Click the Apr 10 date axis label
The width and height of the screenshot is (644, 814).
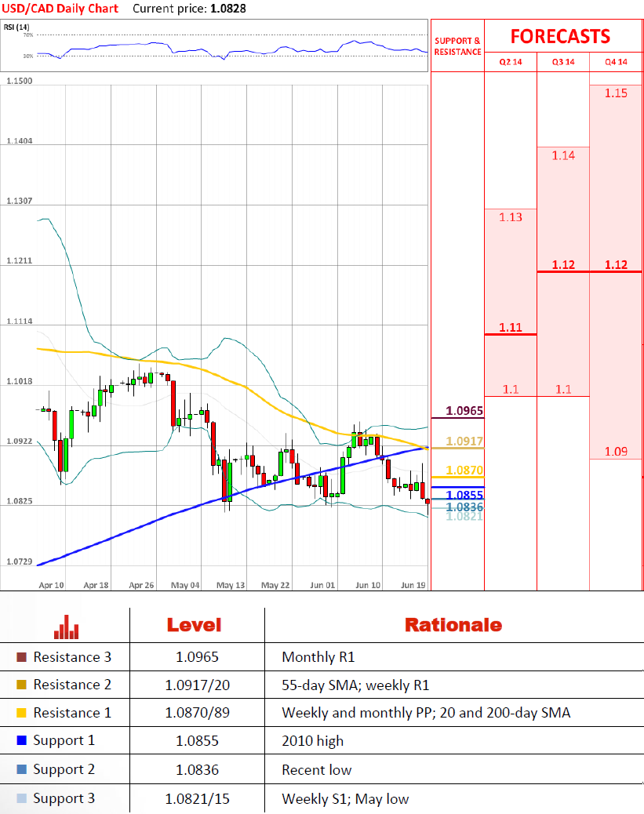[x=52, y=585]
